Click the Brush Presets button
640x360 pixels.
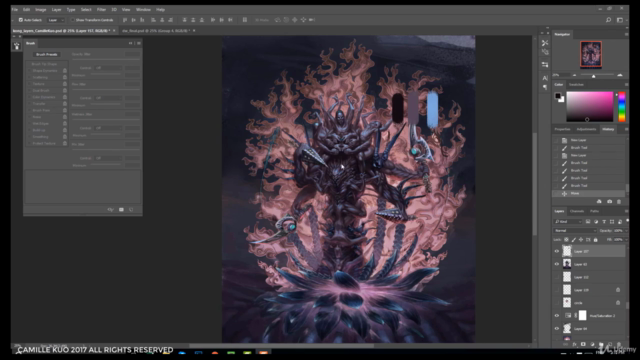tap(47, 54)
